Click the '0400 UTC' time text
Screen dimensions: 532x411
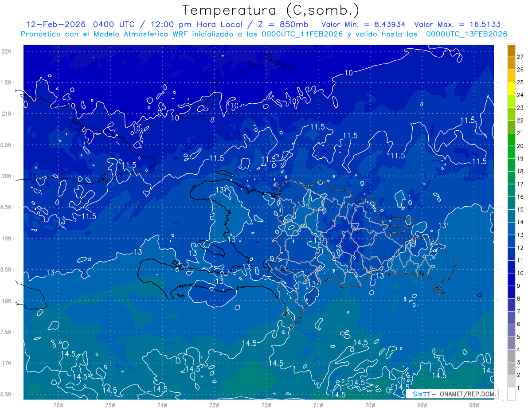tap(113, 24)
